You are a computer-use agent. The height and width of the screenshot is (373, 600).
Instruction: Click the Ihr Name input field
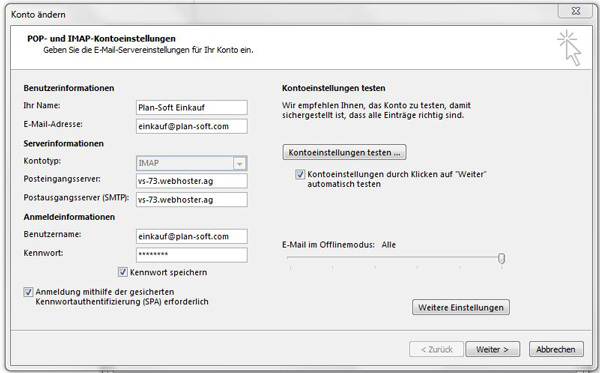click(x=192, y=108)
